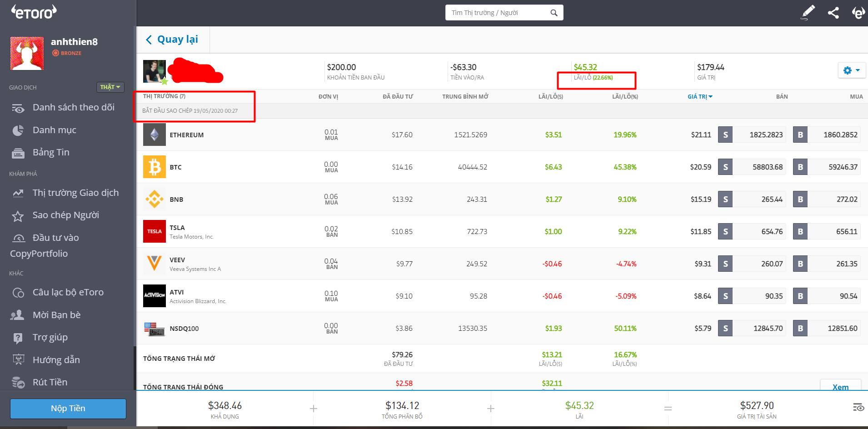This screenshot has height=429, width=868.
Task: Click the TRUNG BÌNH MỞ column header
Action: (465, 96)
